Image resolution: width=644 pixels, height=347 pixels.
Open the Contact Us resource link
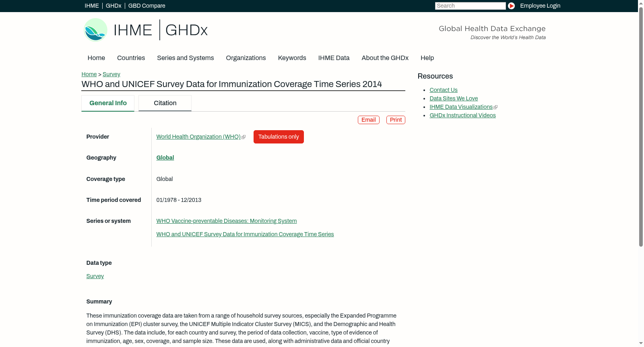point(444,90)
